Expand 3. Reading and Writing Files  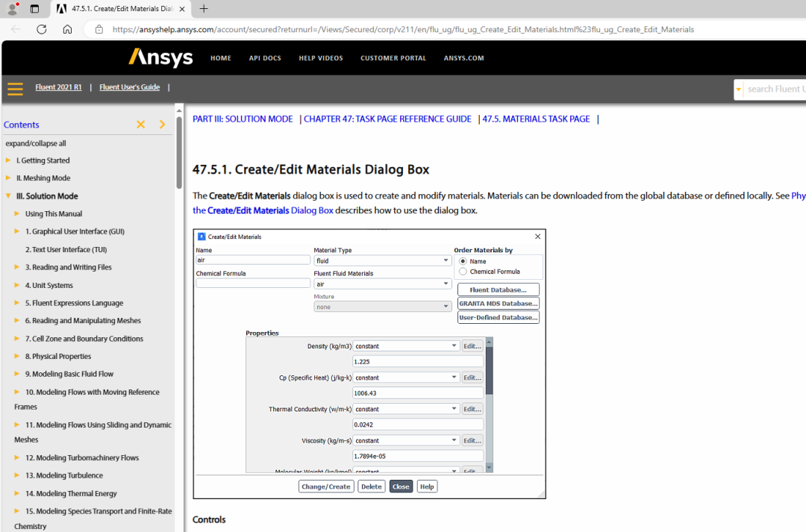tap(17, 267)
